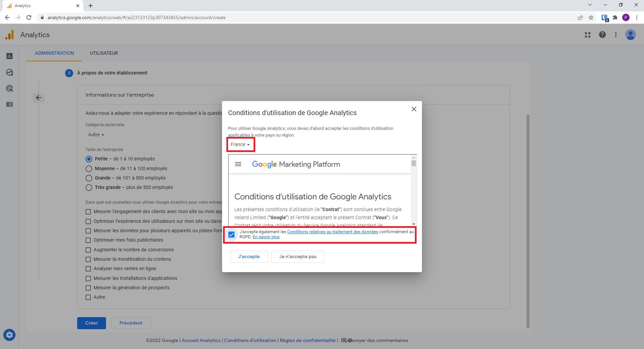Select the Petite company size option
Image resolution: width=644 pixels, height=349 pixels.
(89, 159)
